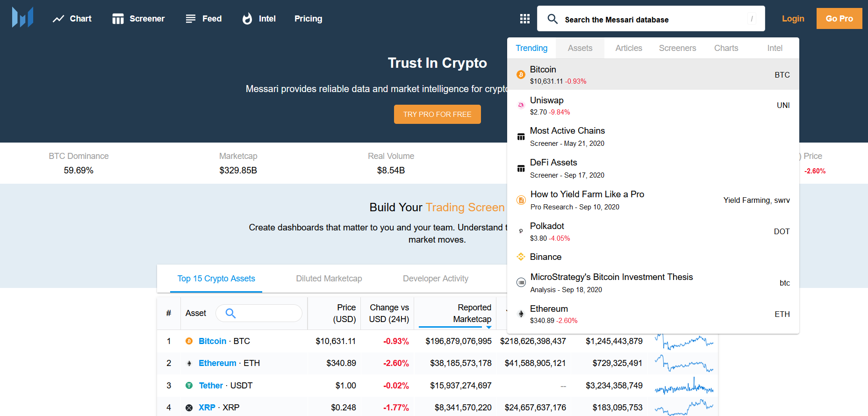Open the XRP link in assets table
The width and height of the screenshot is (868, 416).
[x=207, y=408]
